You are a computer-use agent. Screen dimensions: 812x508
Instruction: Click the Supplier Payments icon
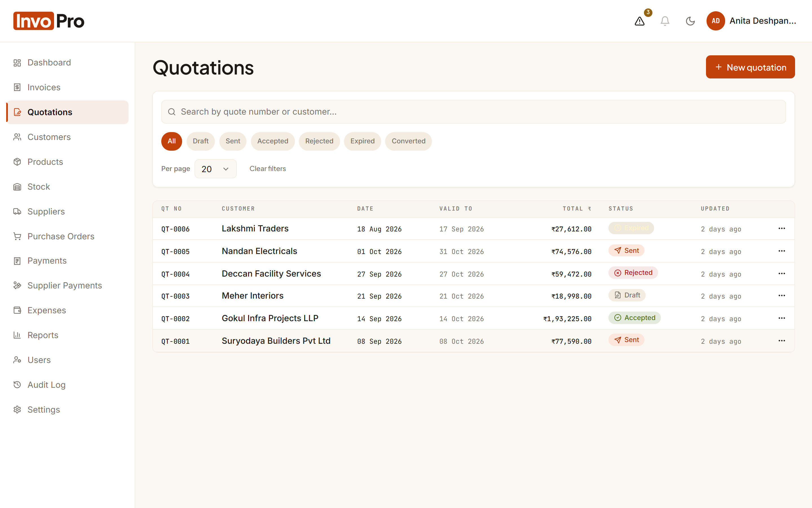[x=17, y=286]
